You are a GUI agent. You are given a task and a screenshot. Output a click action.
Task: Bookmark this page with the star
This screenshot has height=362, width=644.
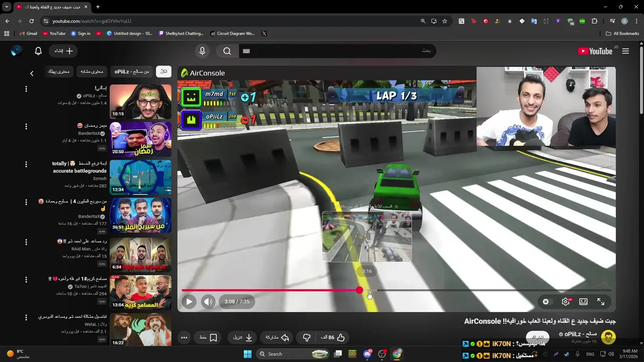(x=445, y=21)
